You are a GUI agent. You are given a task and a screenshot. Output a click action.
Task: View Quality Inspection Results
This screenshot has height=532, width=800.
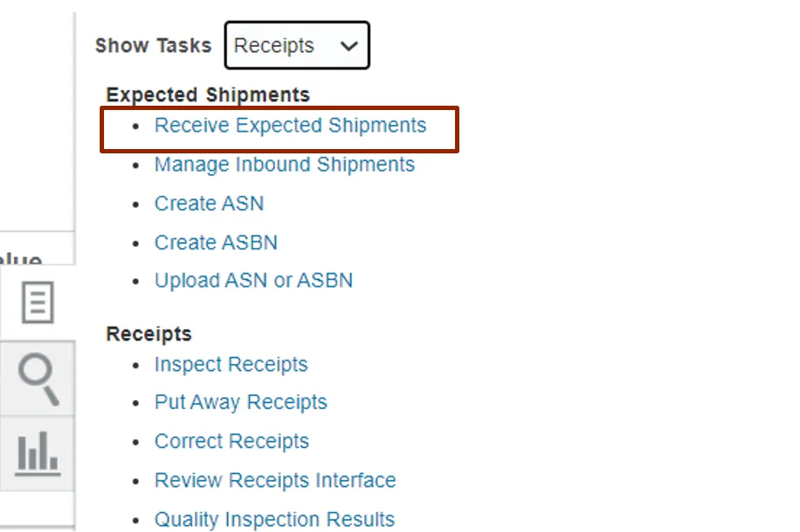click(x=274, y=519)
